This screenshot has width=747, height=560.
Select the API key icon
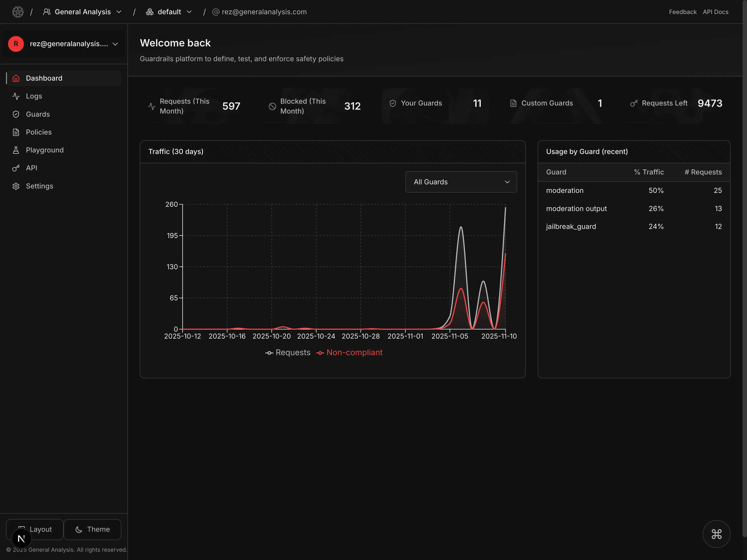[x=16, y=168]
